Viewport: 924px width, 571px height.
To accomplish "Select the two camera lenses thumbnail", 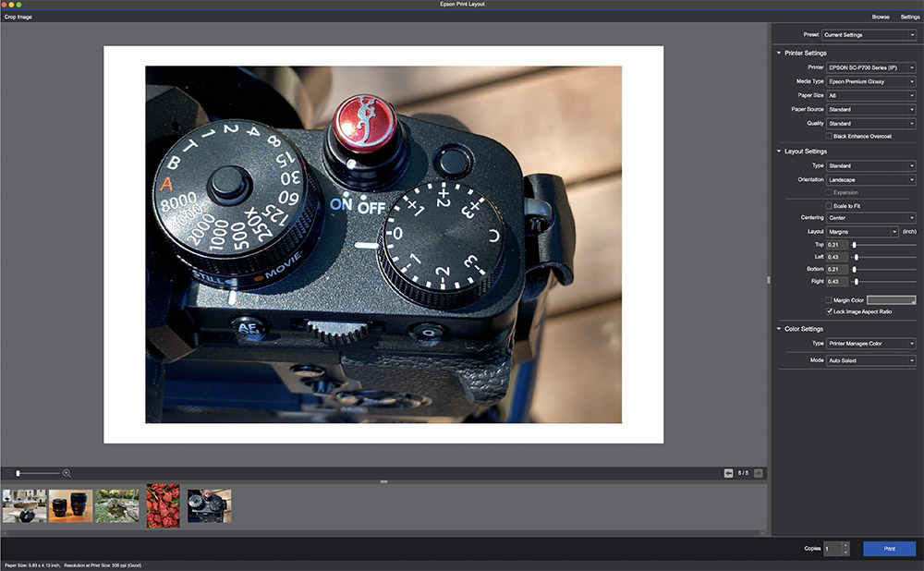I will pos(70,505).
